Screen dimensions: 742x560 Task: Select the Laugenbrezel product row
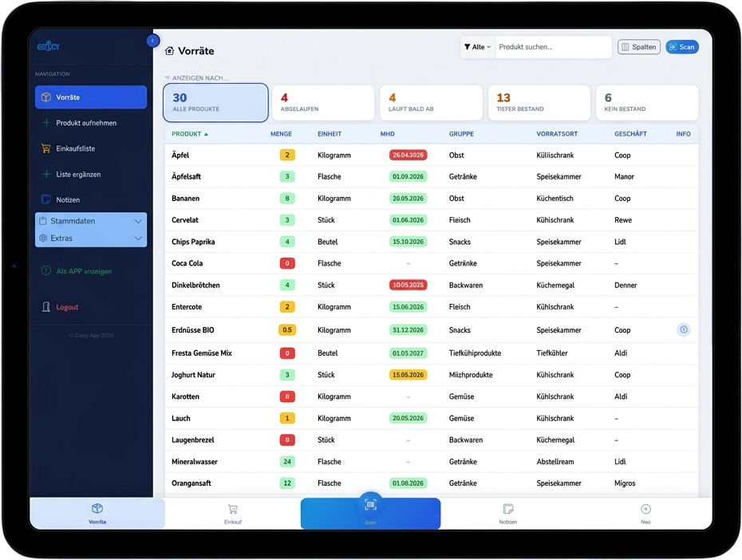[431, 440]
